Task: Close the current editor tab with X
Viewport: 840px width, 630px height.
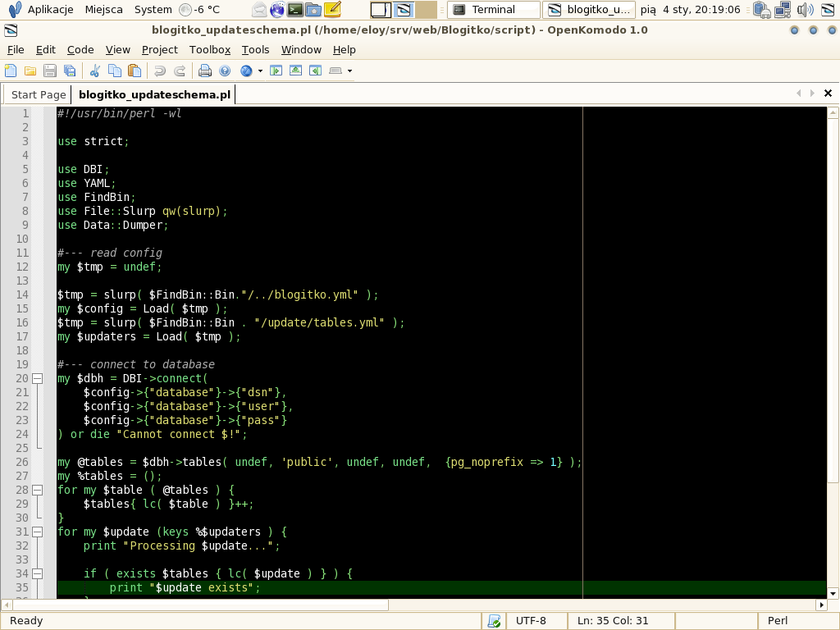Action: [828, 94]
